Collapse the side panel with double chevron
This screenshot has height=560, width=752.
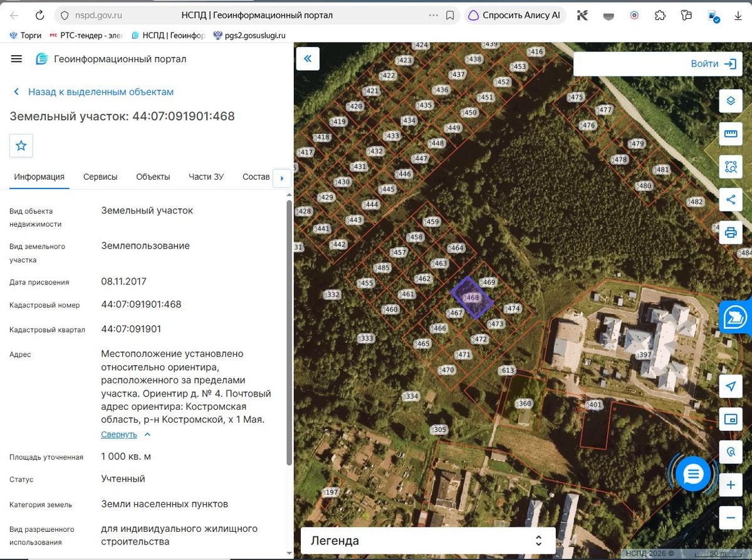(x=308, y=59)
